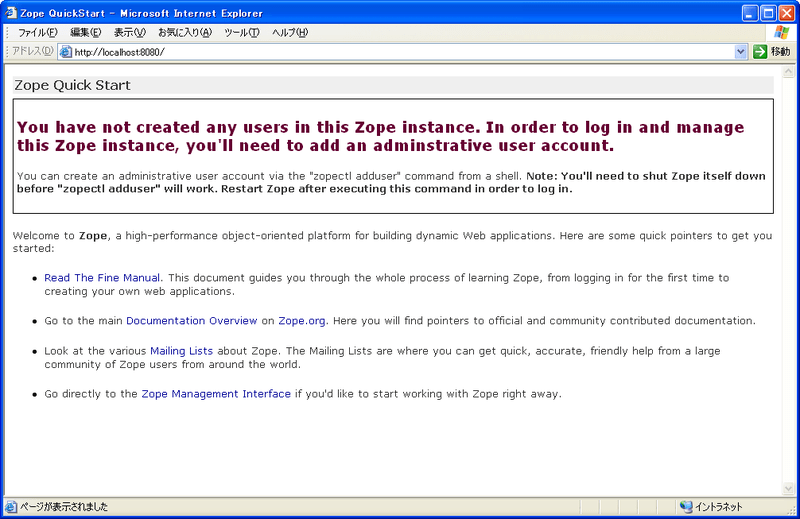Go to the Zope Management Interface link
Image resolution: width=800 pixels, height=519 pixels.
216,394
